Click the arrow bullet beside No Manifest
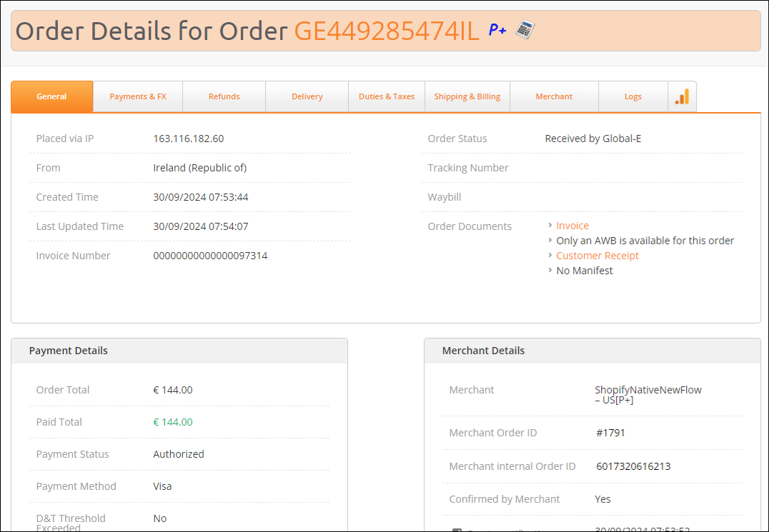The height and width of the screenshot is (532, 769). [550, 270]
